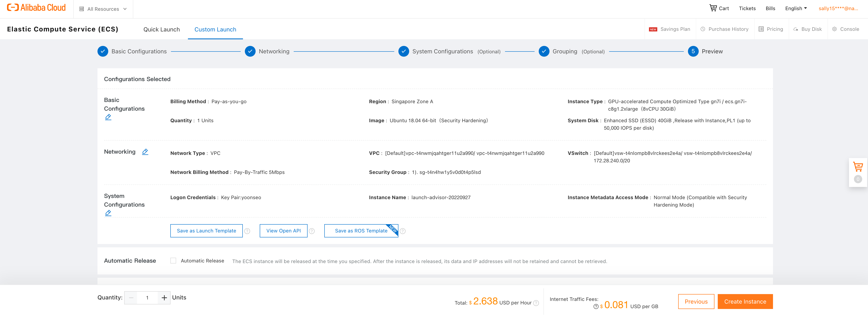Click the Create Instance button

point(745,301)
